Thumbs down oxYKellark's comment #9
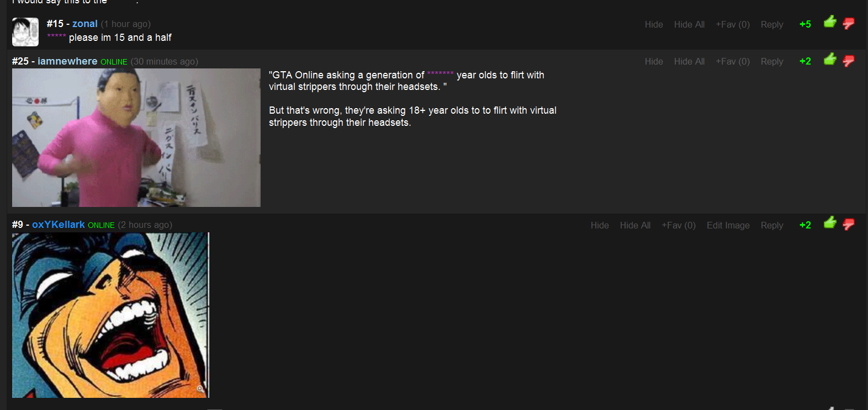Viewport: 868px width, 410px height. (849, 224)
